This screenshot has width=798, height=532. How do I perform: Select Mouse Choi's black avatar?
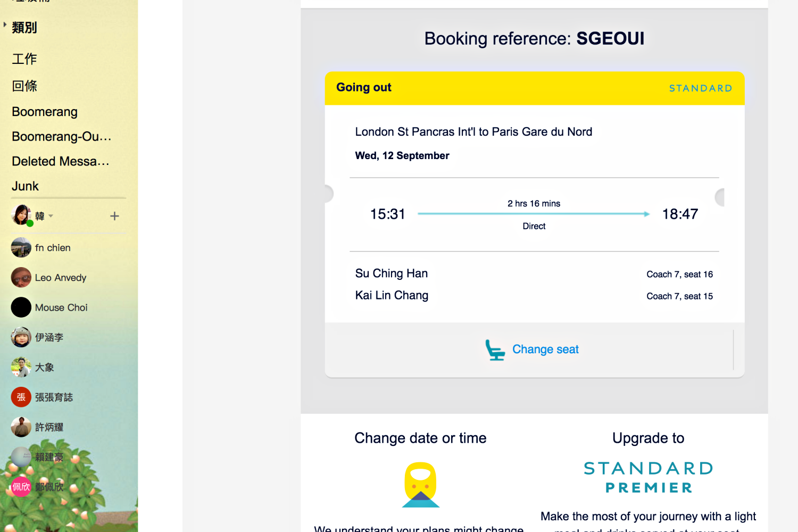point(21,307)
